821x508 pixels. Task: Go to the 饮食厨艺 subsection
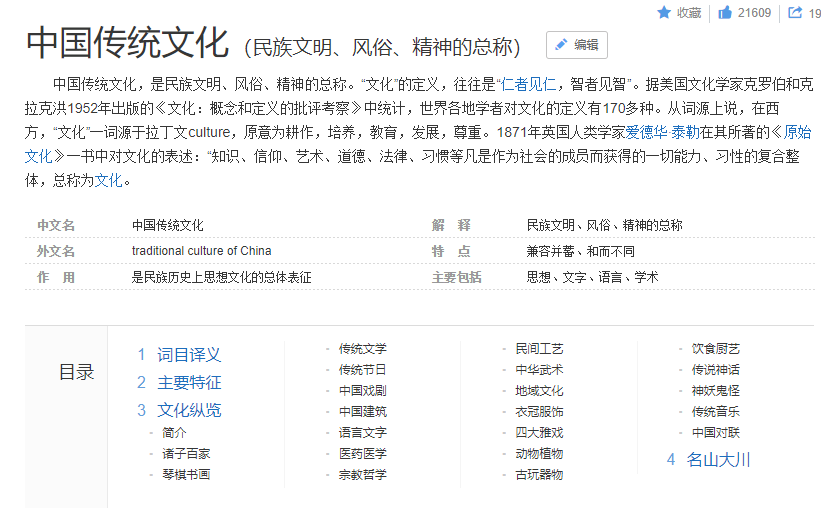pyautogui.click(x=715, y=349)
